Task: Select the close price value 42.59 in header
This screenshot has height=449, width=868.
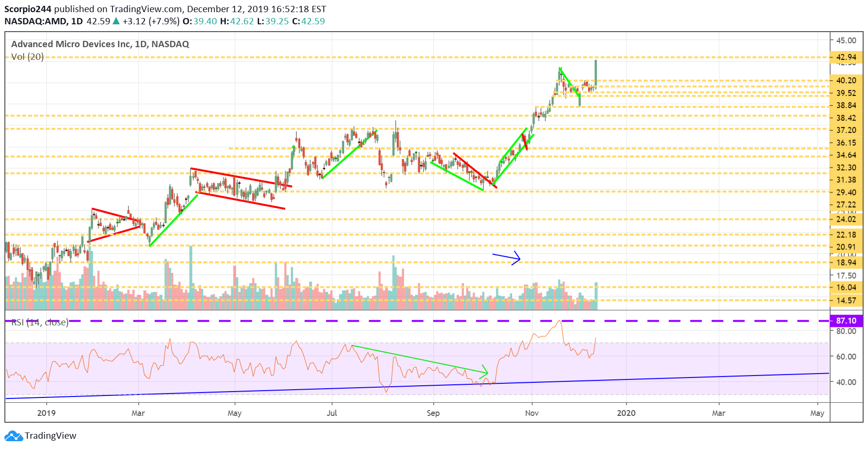Action: (313, 21)
